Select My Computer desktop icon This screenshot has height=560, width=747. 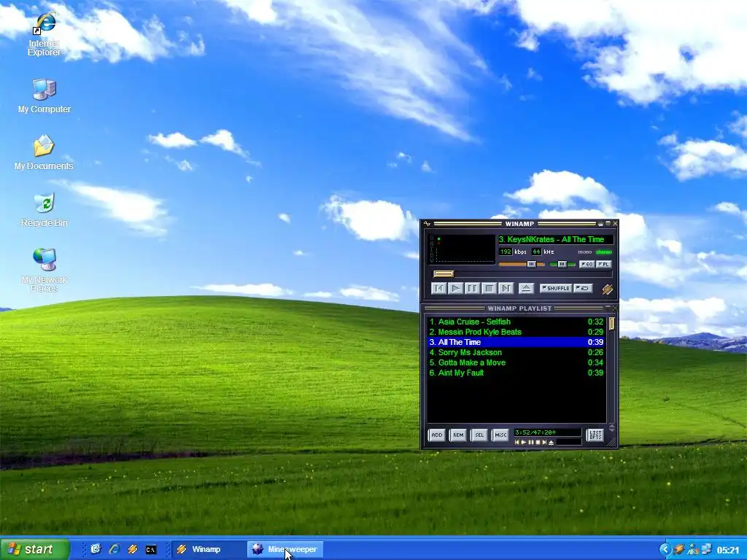tap(44, 96)
